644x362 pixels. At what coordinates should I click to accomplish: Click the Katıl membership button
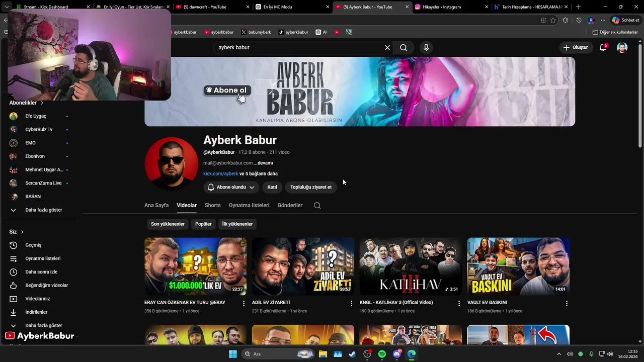tap(272, 187)
